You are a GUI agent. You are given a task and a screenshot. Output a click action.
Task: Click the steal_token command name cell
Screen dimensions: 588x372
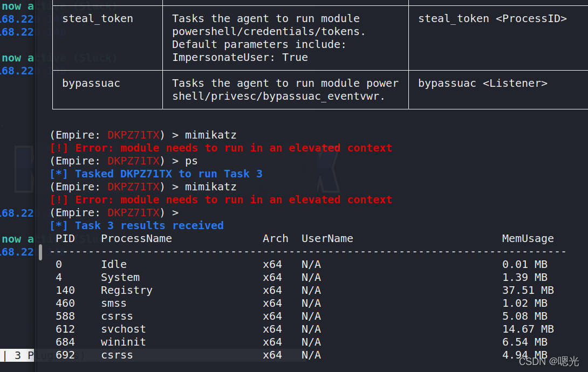tap(98, 19)
